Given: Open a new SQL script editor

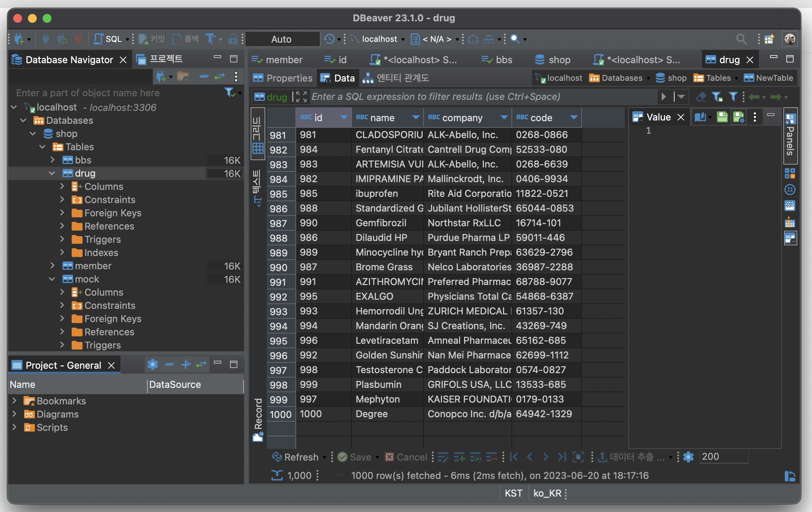Looking at the screenshot, I should pos(108,39).
